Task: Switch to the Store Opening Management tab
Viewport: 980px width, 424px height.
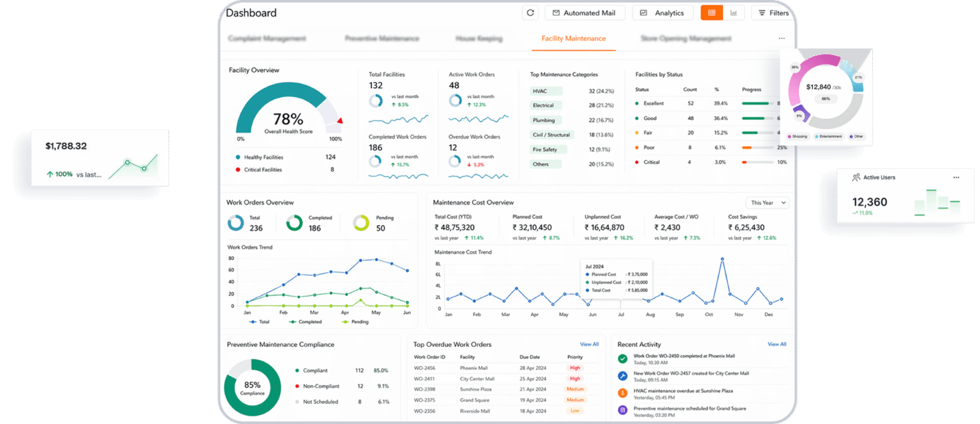Action: coord(686,38)
